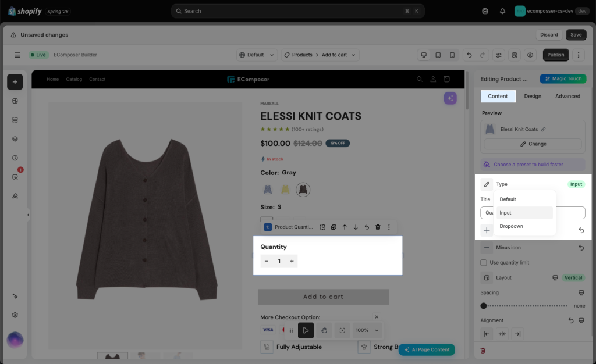This screenshot has width=596, height=364.
Task: Click the Publish button
Action: pyautogui.click(x=555, y=55)
